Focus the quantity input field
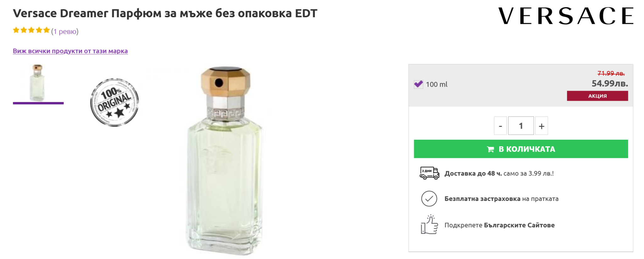The height and width of the screenshot is (259, 644). 521,126
